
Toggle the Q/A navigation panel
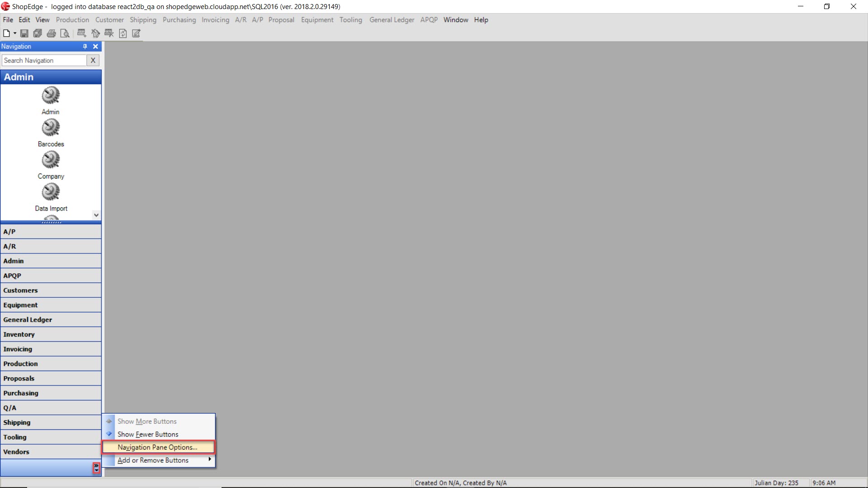point(51,408)
